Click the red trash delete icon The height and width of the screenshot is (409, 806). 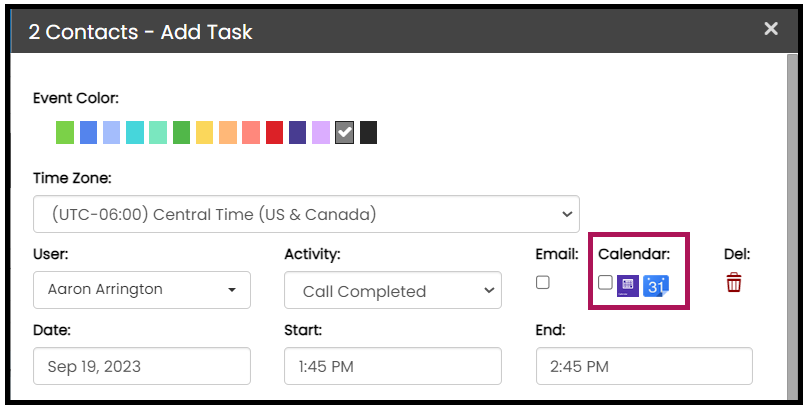point(734,283)
